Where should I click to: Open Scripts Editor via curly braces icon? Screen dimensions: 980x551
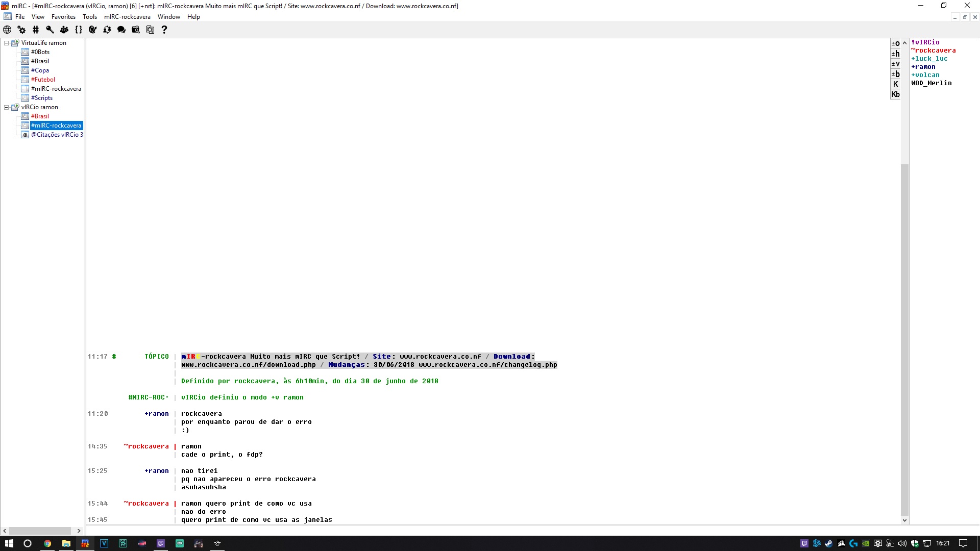(x=79, y=30)
